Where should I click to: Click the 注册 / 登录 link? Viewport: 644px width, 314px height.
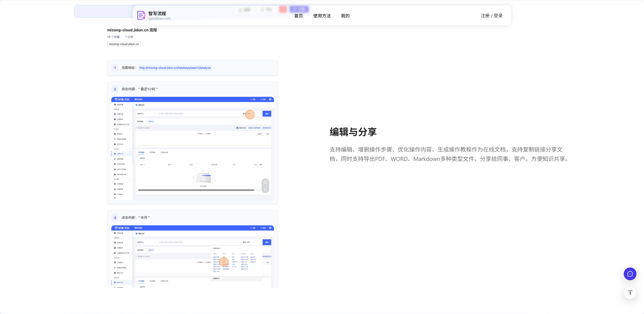pos(491,16)
